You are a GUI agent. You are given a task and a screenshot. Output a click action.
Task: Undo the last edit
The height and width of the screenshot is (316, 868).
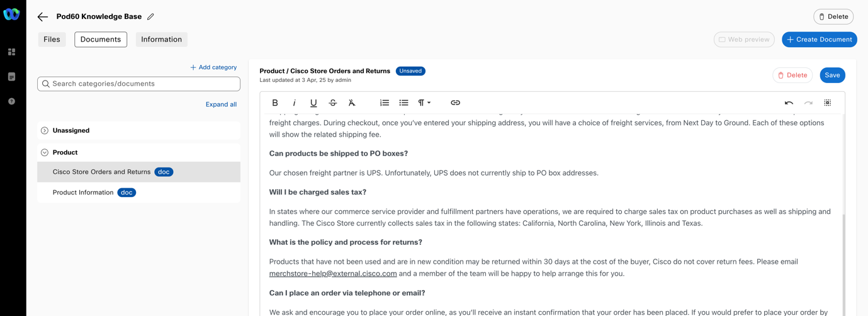(x=789, y=103)
